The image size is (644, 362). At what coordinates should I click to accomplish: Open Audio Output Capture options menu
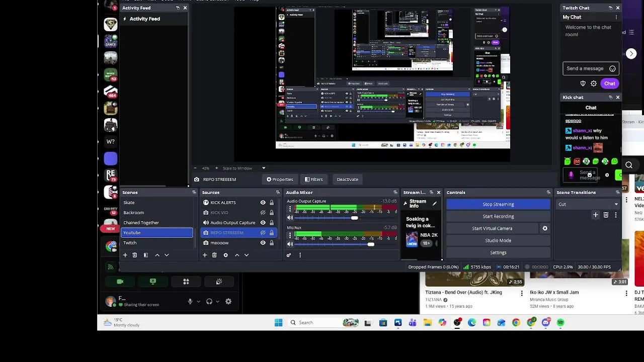[290, 209]
